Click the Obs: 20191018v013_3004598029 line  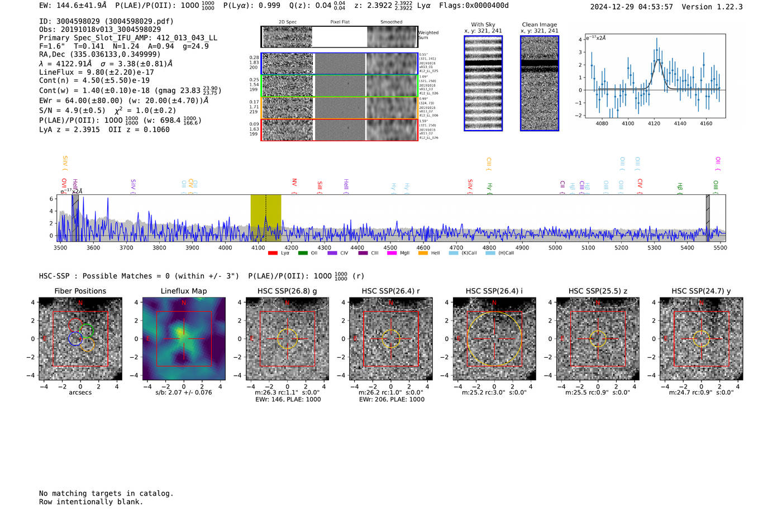tap(100, 29)
